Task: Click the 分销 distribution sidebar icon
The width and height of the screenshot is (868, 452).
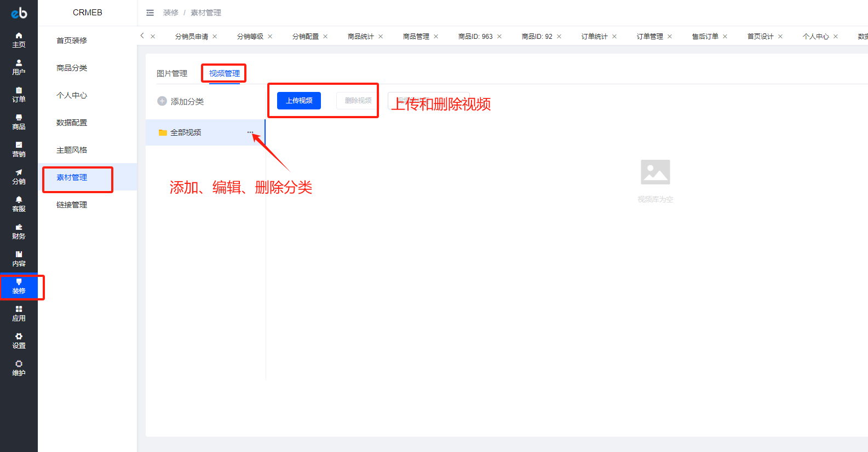Action: [x=19, y=173]
